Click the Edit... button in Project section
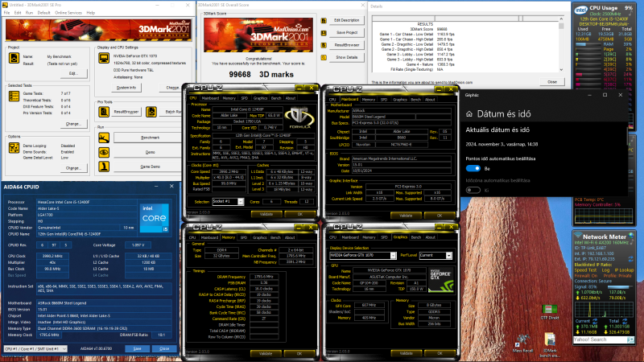The height and width of the screenshot is (362, 644). 73,73
